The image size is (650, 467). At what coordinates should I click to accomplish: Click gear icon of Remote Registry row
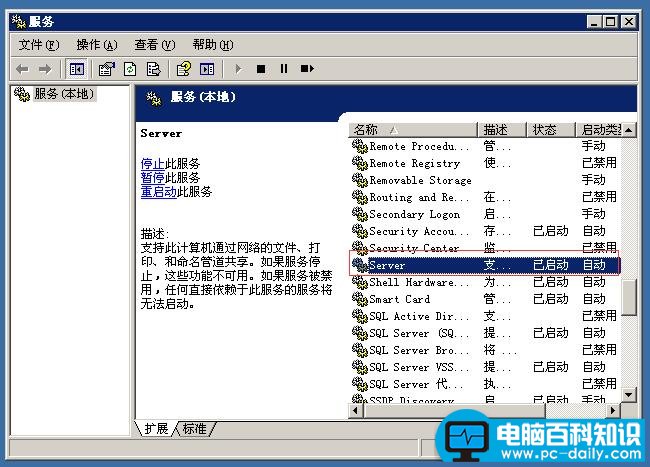pos(360,163)
